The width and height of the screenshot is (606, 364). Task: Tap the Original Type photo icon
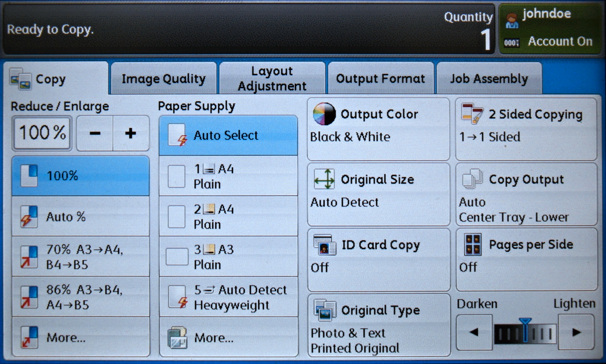coord(325,310)
